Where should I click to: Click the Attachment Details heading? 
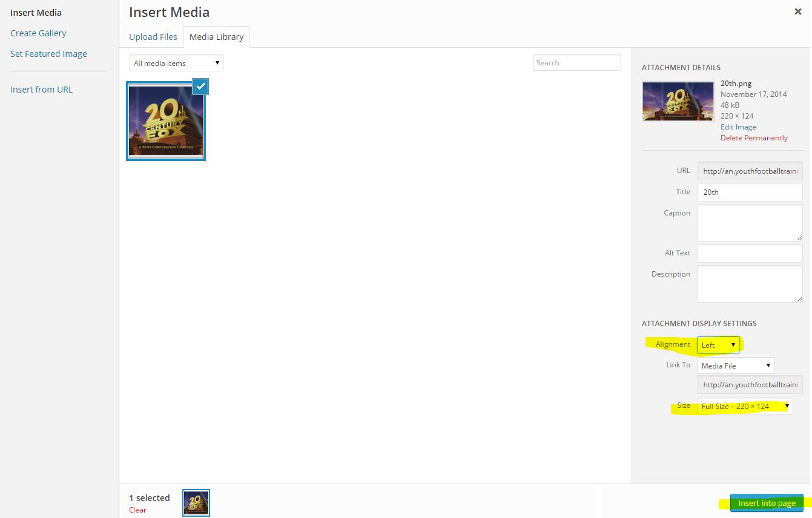click(681, 68)
